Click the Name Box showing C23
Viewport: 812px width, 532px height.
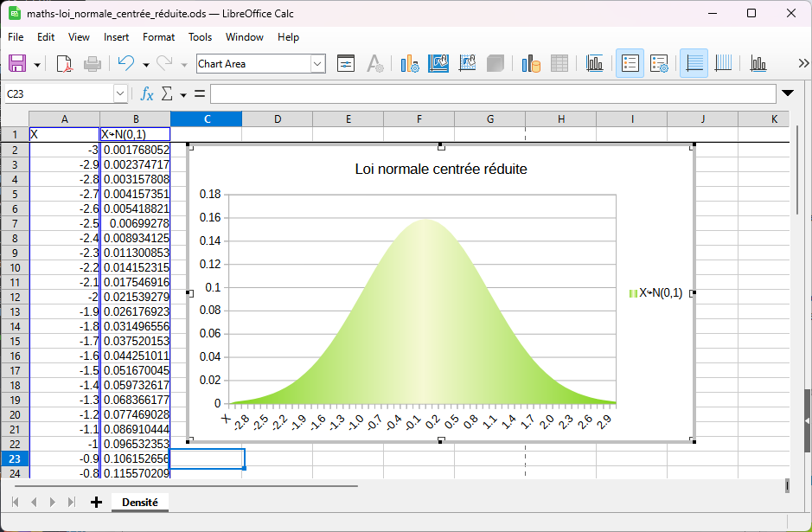(60, 93)
